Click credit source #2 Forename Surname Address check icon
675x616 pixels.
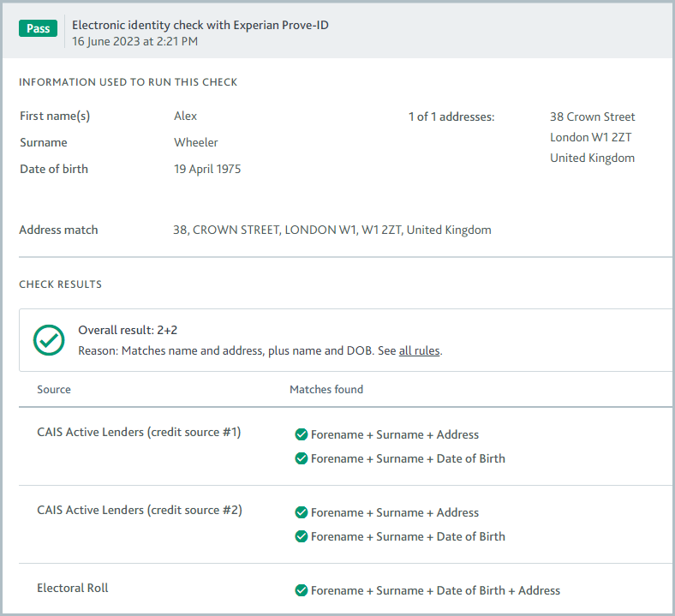pyautogui.click(x=302, y=512)
